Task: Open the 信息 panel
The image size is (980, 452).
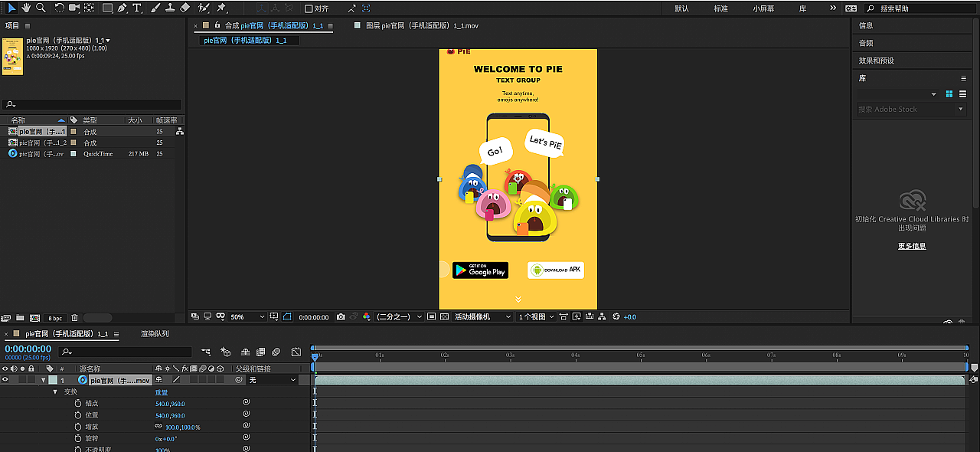Action: click(866, 25)
